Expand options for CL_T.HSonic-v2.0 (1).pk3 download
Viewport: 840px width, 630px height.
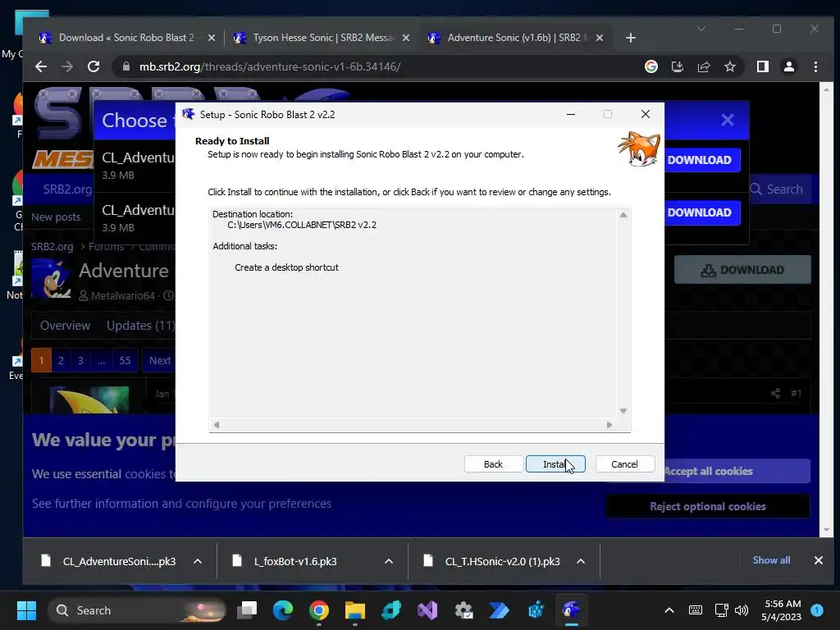coord(581,561)
